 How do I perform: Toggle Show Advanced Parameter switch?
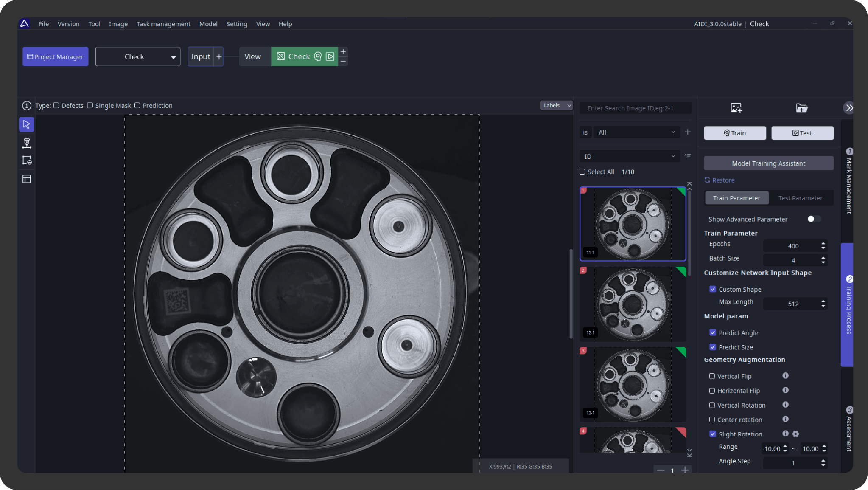click(x=814, y=219)
